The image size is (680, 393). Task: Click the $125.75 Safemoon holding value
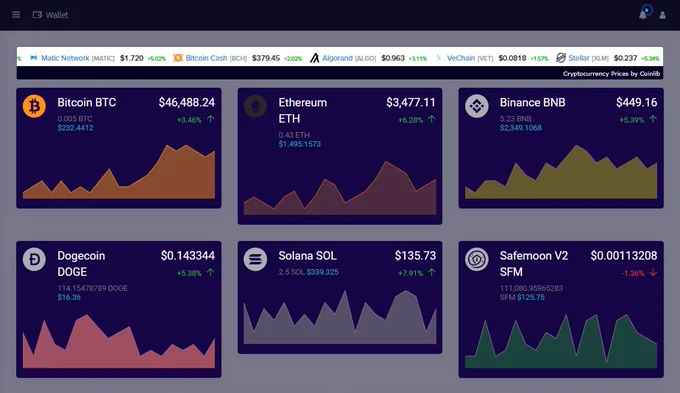pos(531,298)
